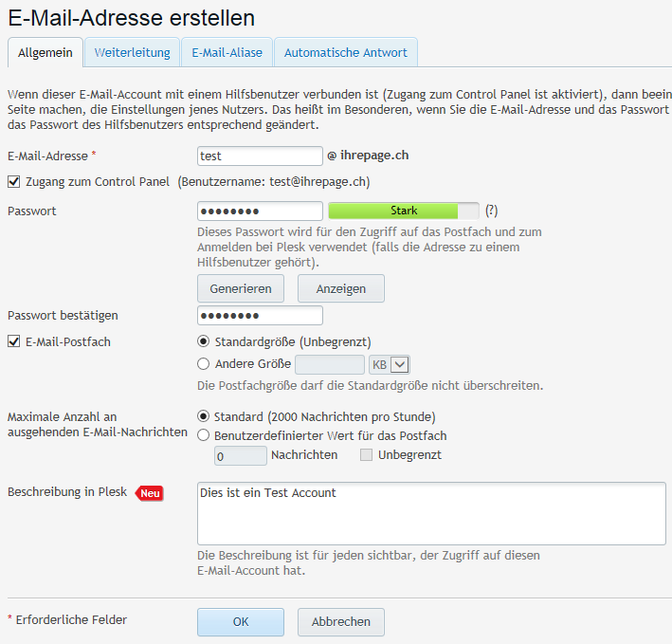Screen dimensions: 672x644
Task: Confirm with the OK button
Action: [x=241, y=622]
